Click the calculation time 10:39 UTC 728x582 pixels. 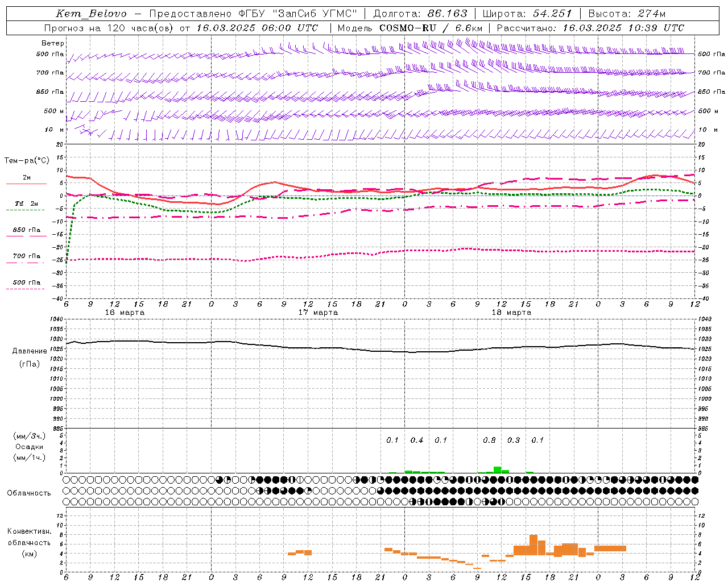click(x=656, y=28)
